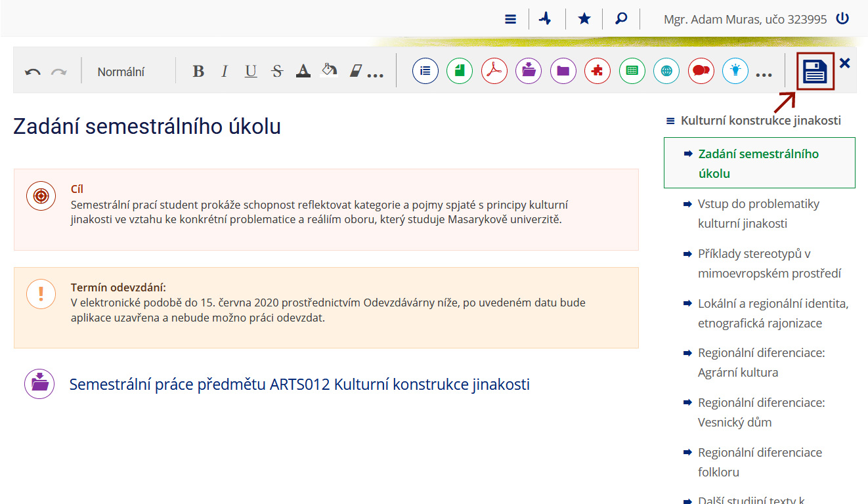The image size is (868, 504).
Task: Insert green document file element
Action: (x=460, y=71)
